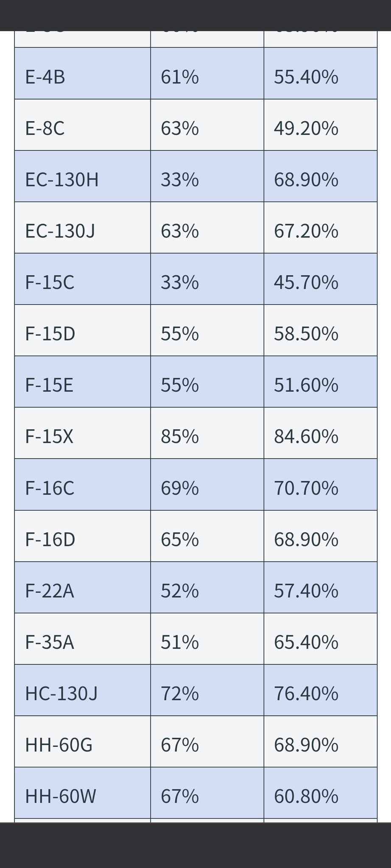This screenshot has height=868, width=391.
Task: Click the F-22A aircraft cell
Action: tap(50, 591)
